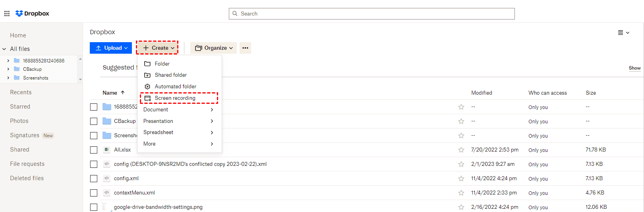Select the config.xml checkbox
This screenshot has height=212, width=644.
point(94,179)
